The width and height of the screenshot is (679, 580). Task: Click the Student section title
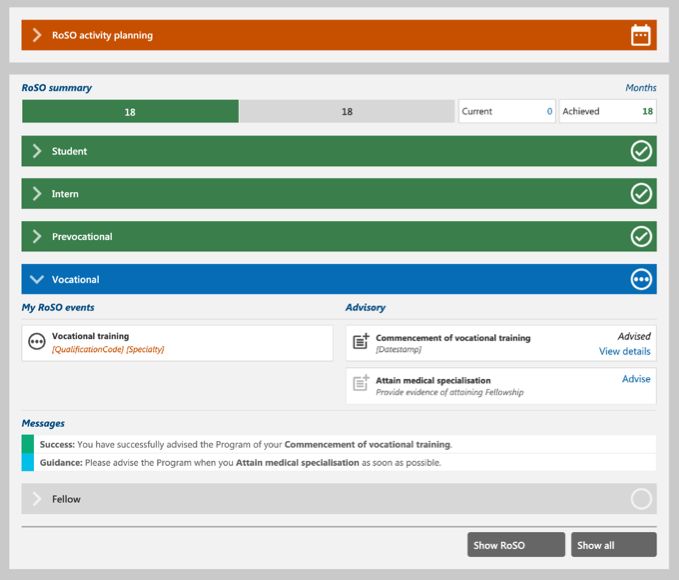click(x=69, y=151)
